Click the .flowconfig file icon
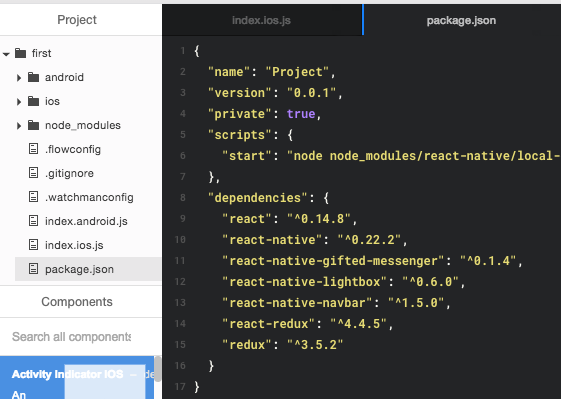This screenshot has height=399, width=561. [x=33, y=149]
